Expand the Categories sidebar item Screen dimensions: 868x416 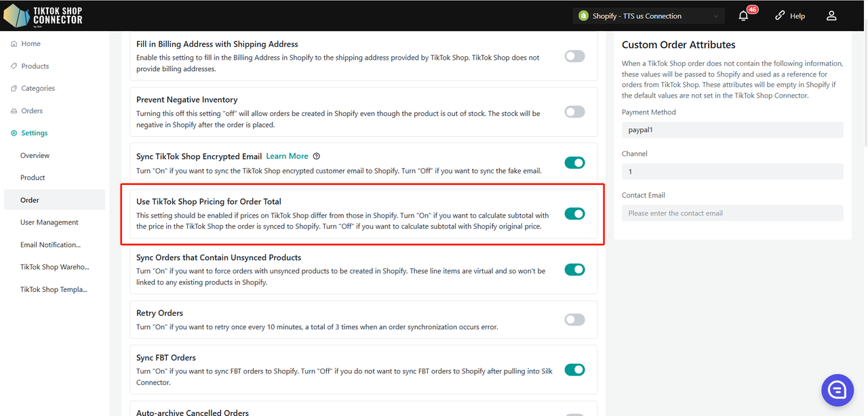[37, 89]
